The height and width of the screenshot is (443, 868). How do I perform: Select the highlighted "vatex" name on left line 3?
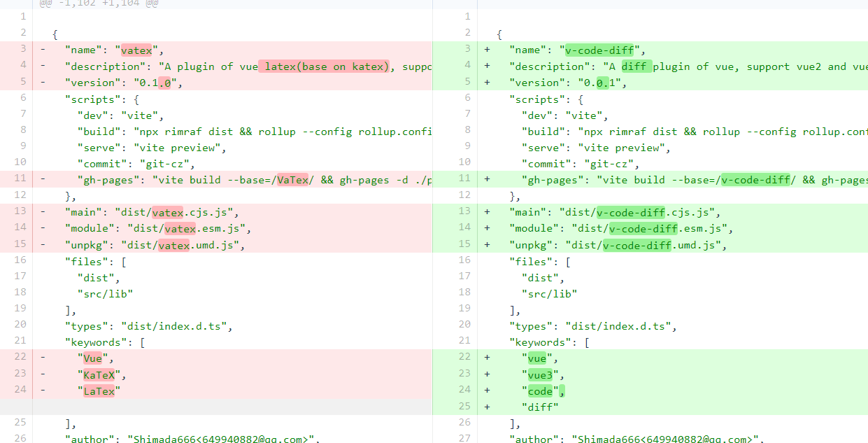click(x=137, y=50)
